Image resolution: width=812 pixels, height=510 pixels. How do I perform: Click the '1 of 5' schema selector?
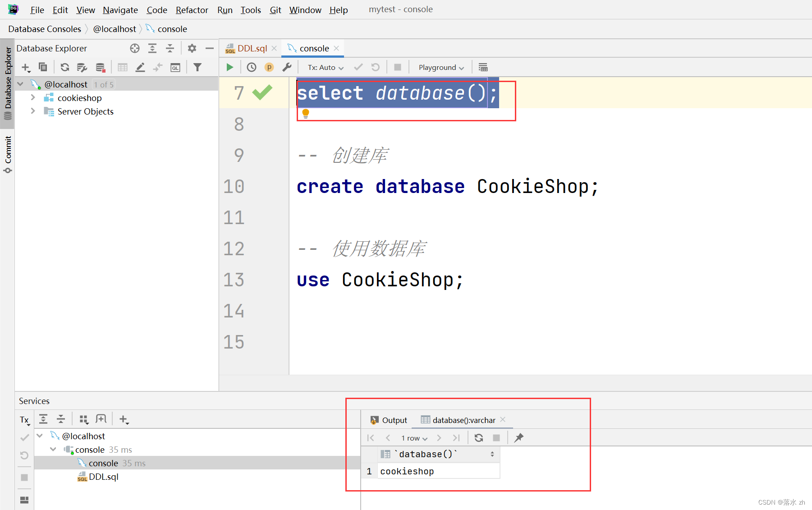(x=104, y=84)
